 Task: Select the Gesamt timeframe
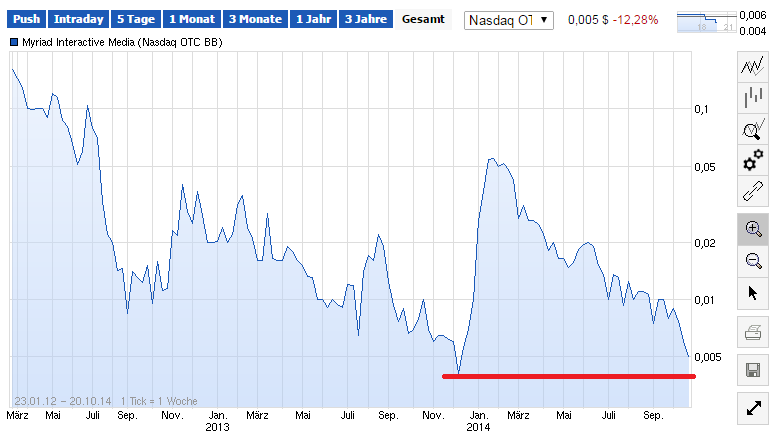tap(423, 19)
